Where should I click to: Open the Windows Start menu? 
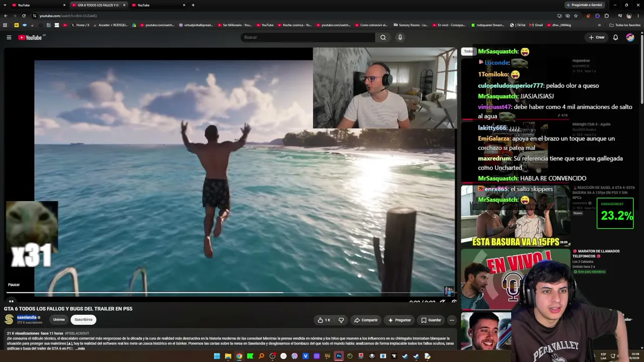coord(217,356)
